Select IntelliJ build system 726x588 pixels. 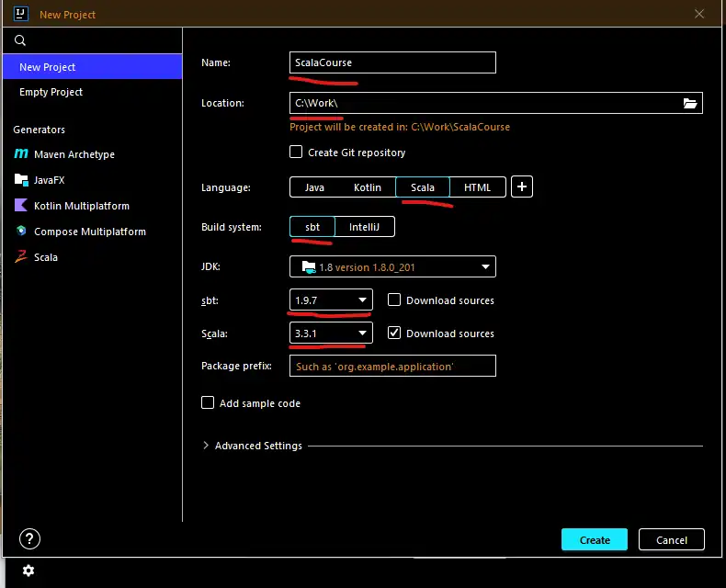click(x=365, y=227)
